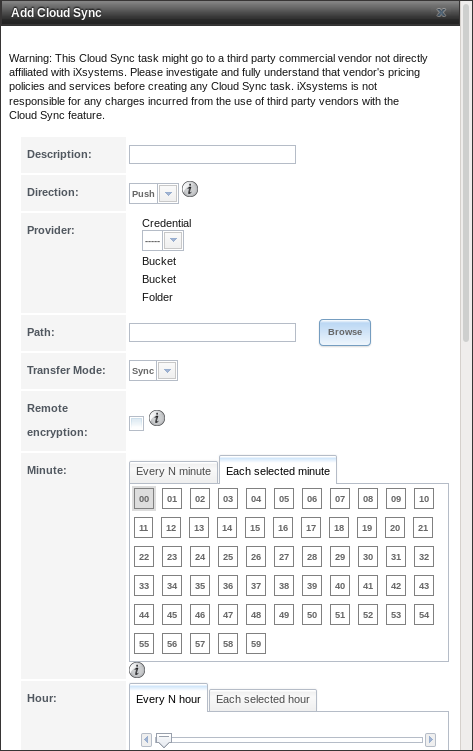Toggle minute 43 button
This screenshot has height=751, width=473.
(x=424, y=586)
